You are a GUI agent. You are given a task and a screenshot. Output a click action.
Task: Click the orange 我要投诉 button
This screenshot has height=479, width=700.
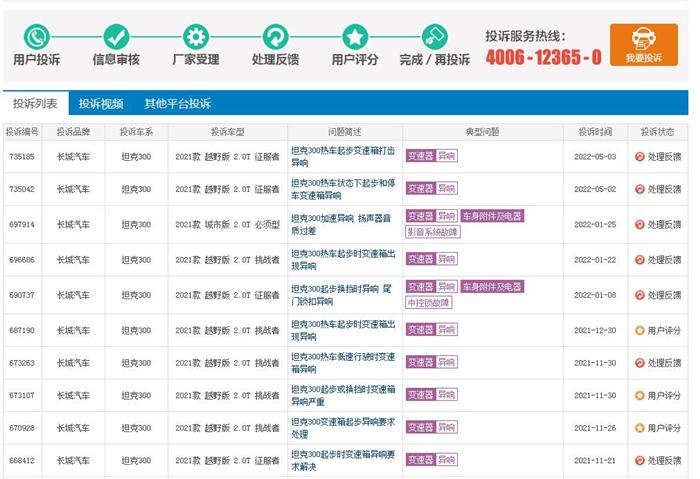(644, 45)
